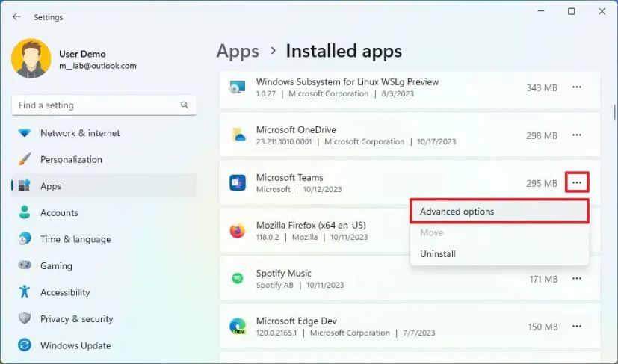Viewport: 618px width, 364px height.
Task: Click the Spotify Music entry name
Action: (x=283, y=273)
